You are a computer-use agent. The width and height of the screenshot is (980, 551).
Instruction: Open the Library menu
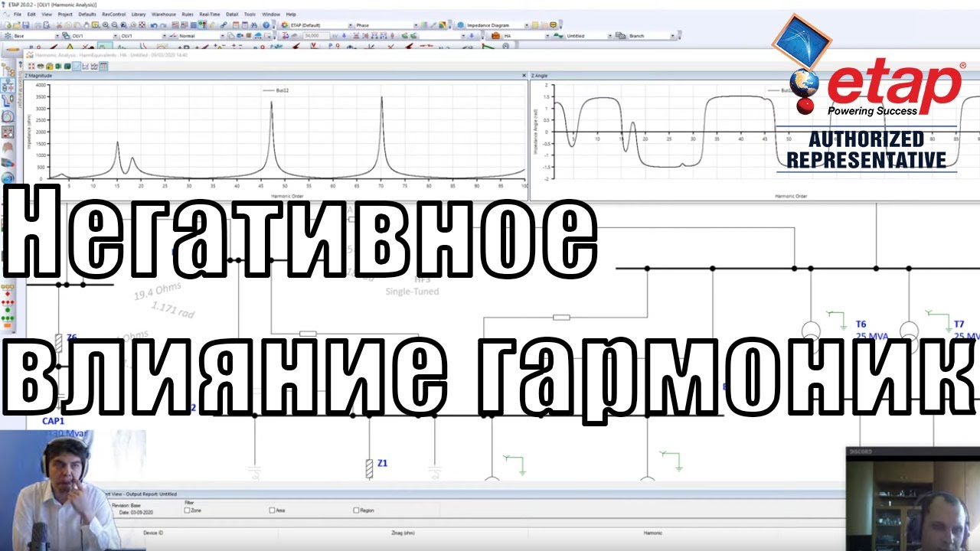[x=139, y=14]
